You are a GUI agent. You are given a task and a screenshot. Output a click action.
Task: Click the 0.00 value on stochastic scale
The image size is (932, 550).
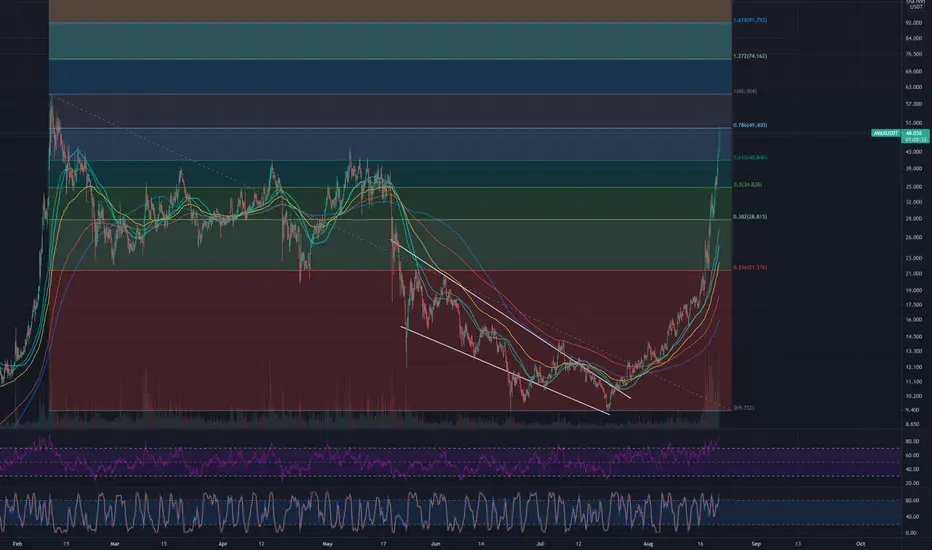[x=910, y=533]
